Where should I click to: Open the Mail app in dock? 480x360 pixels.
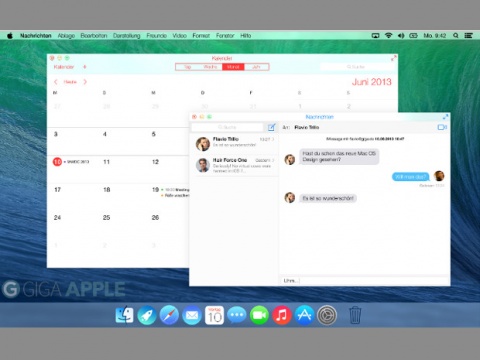(192, 315)
